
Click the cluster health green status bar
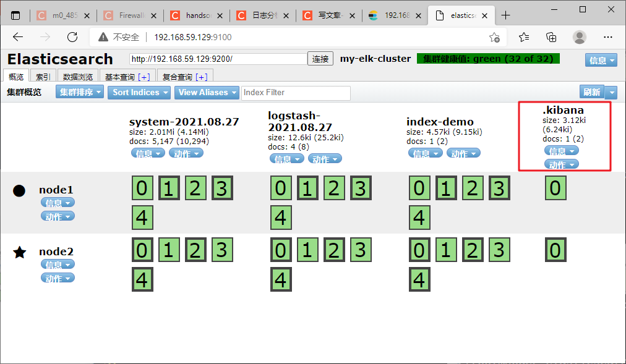488,59
